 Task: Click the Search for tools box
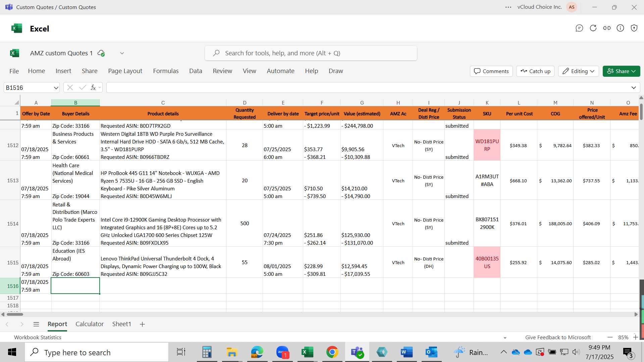point(311,53)
